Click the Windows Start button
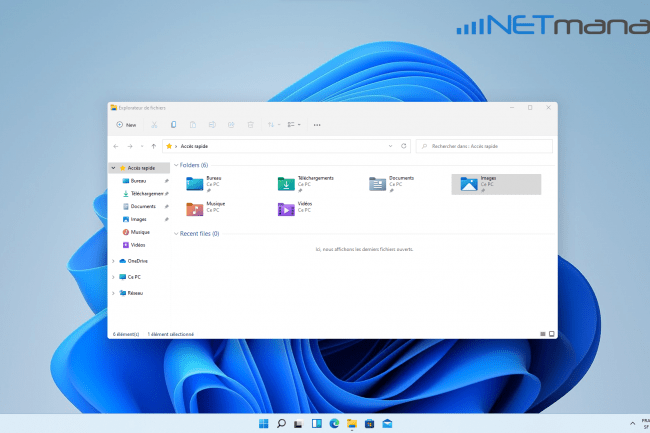This screenshot has height=433, width=650. coord(263,424)
